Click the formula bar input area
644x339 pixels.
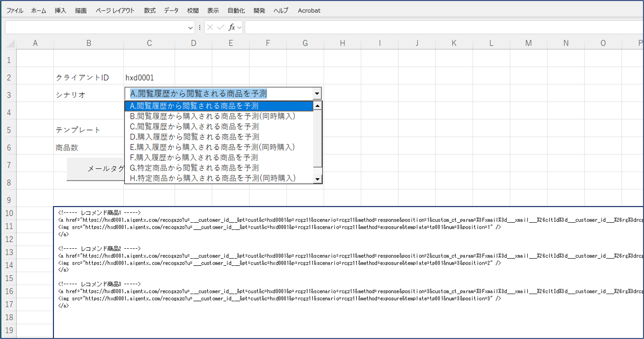[444, 27]
